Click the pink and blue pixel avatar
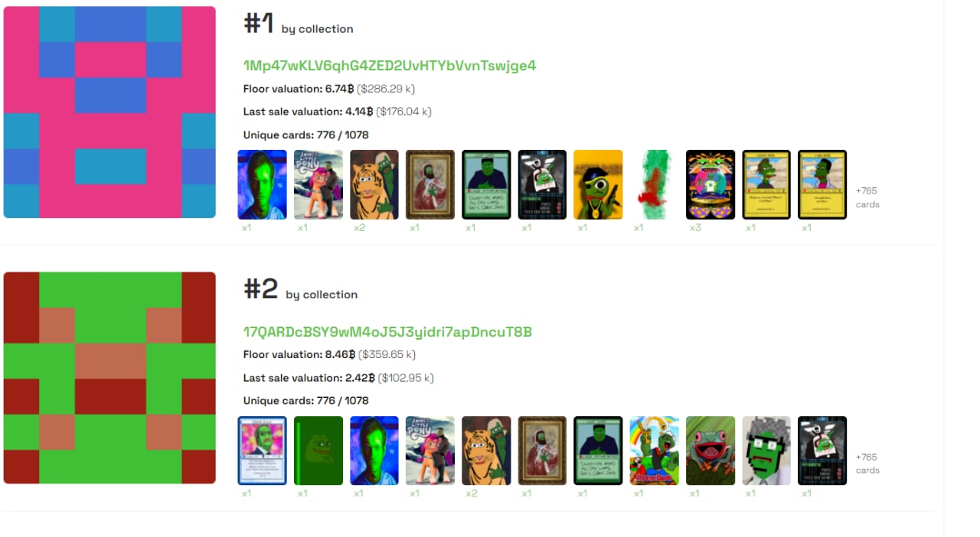Image resolution: width=980 pixels, height=537 pixels. pyautogui.click(x=109, y=112)
